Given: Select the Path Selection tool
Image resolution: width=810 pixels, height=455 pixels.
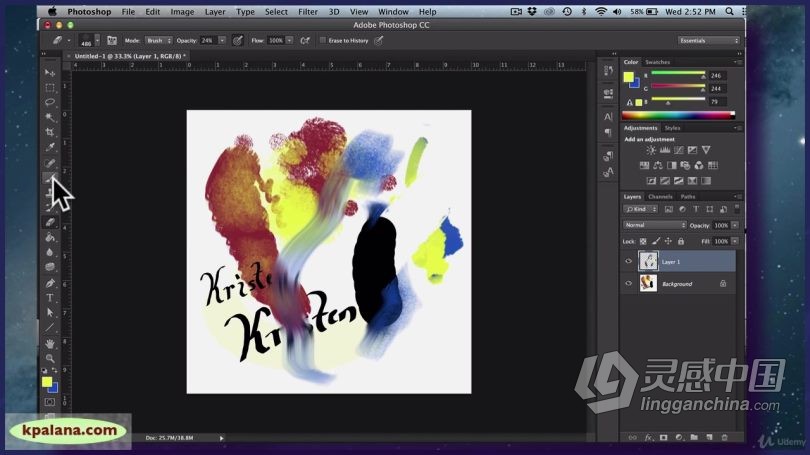Looking at the screenshot, I should tap(50, 312).
